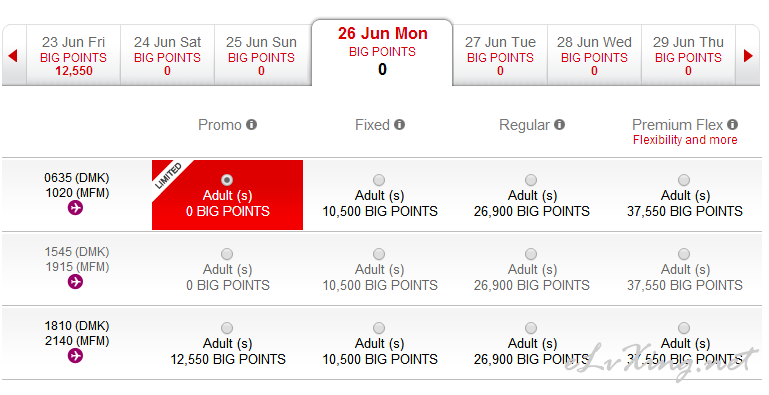The height and width of the screenshot is (395, 769).
Task: Show earlier dates with the left arrow
Action: pos(13,55)
